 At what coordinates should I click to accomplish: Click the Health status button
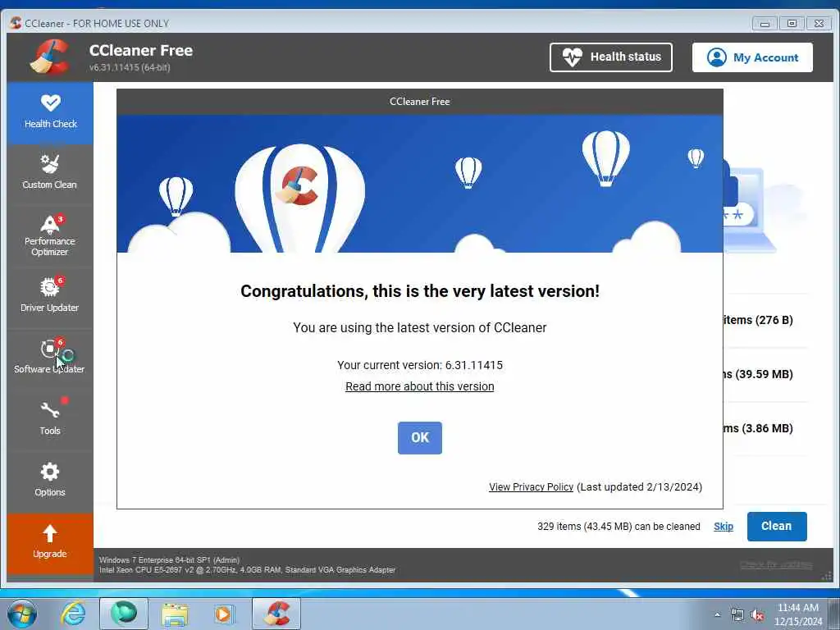coord(610,57)
